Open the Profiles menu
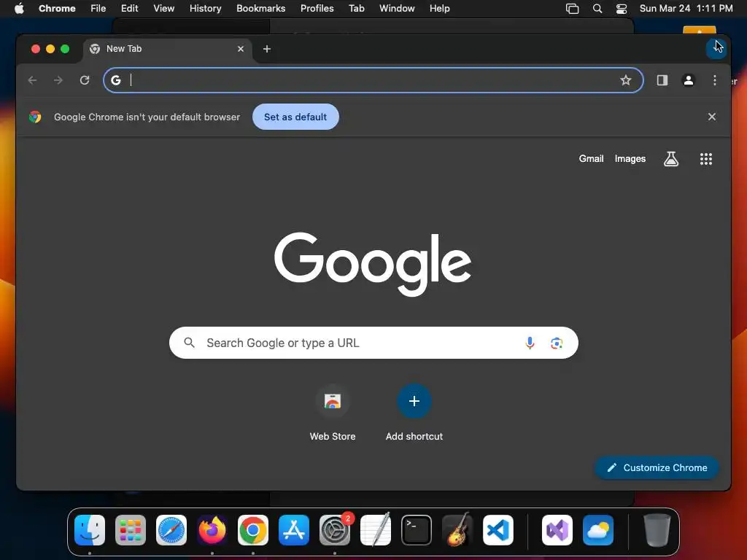The image size is (747, 560). tap(317, 8)
